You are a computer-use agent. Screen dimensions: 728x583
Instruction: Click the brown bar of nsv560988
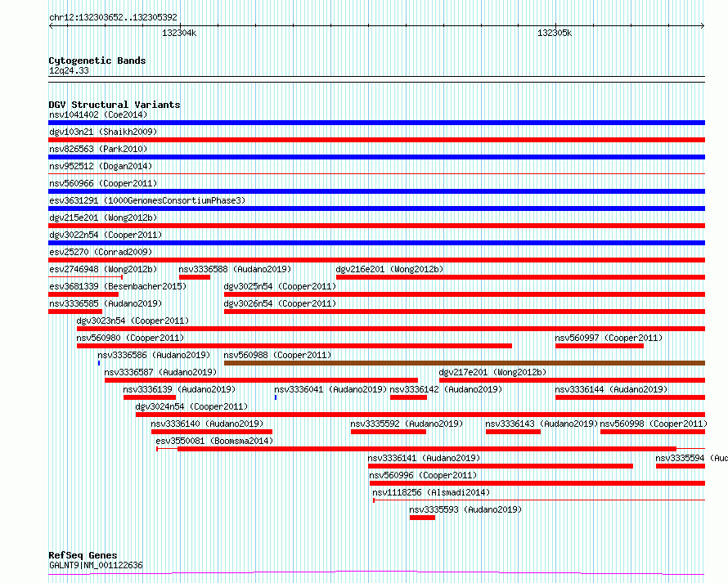point(465,363)
